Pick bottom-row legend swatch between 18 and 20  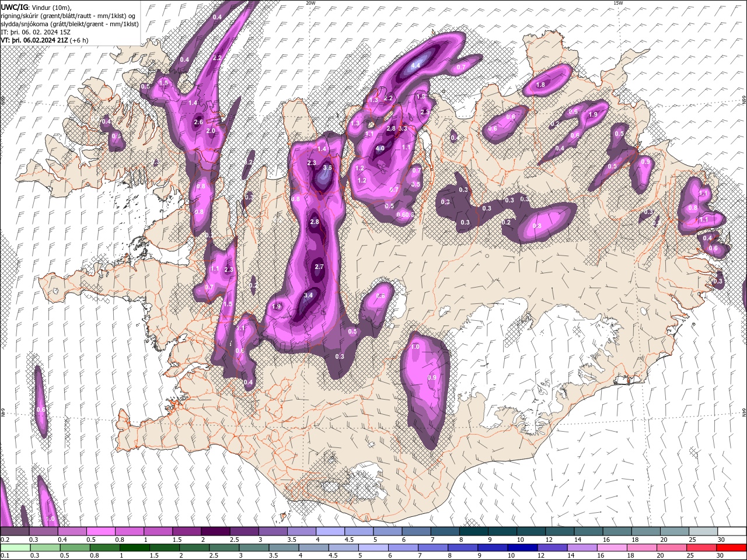pos(642,548)
